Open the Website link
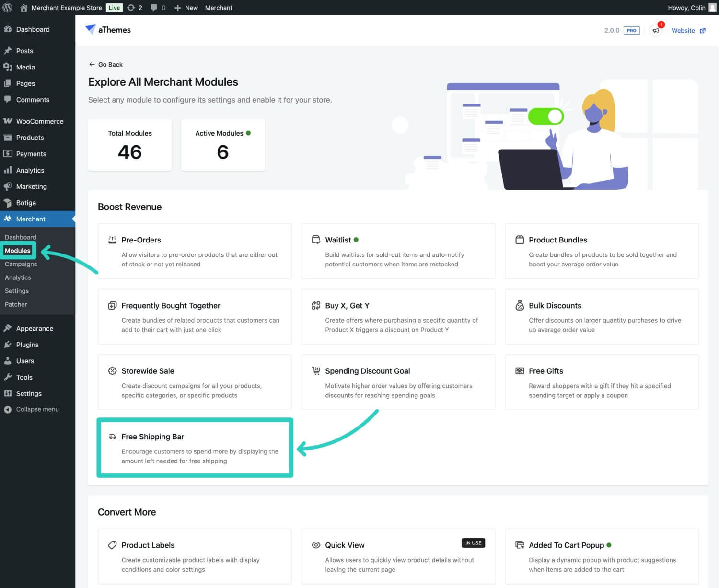Viewport: 719px width, 588px height. (x=683, y=31)
